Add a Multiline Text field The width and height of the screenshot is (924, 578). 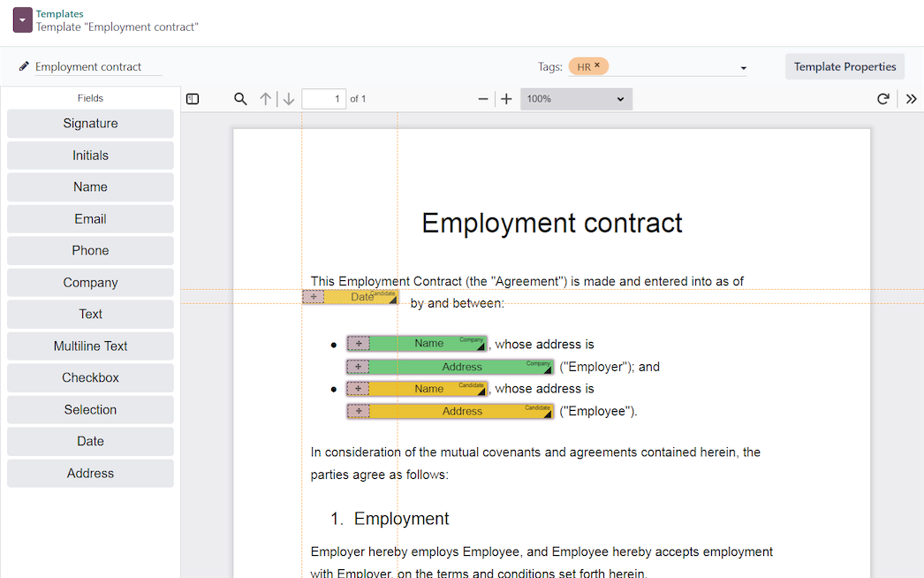click(x=89, y=346)
